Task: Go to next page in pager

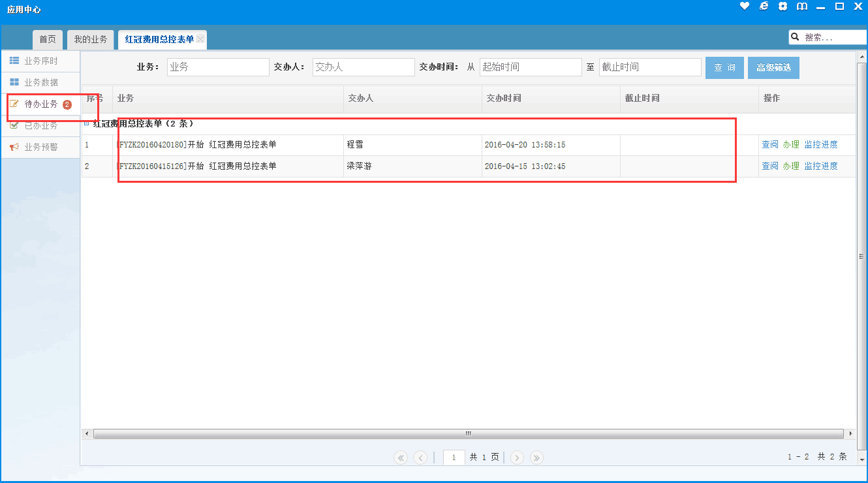Action: pos(517,458)
